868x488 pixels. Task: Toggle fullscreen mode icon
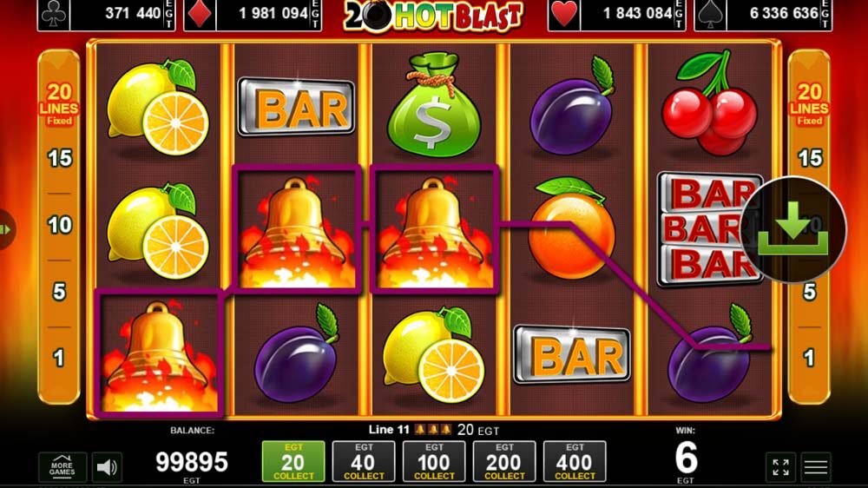[x=780, y=467]
